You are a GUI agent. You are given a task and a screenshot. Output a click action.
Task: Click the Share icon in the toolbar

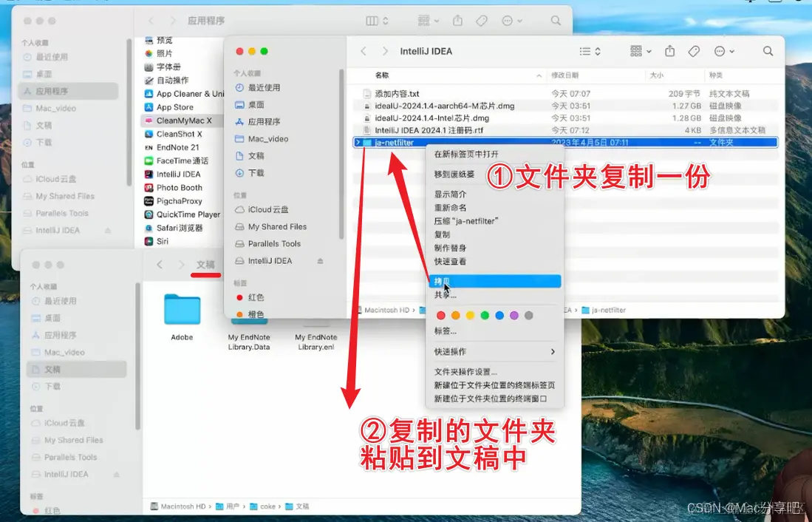(670, 52)
